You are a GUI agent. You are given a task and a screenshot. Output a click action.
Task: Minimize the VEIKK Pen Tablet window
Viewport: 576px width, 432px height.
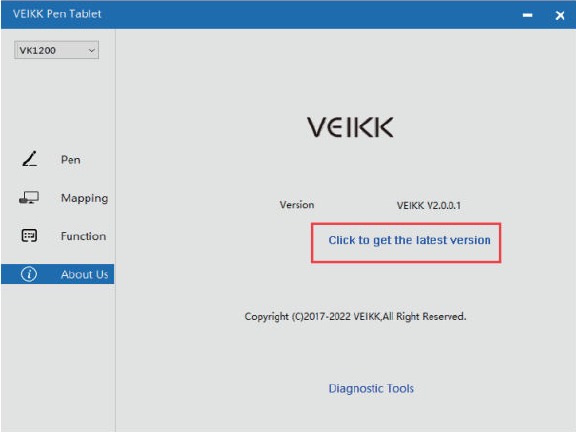528,15
